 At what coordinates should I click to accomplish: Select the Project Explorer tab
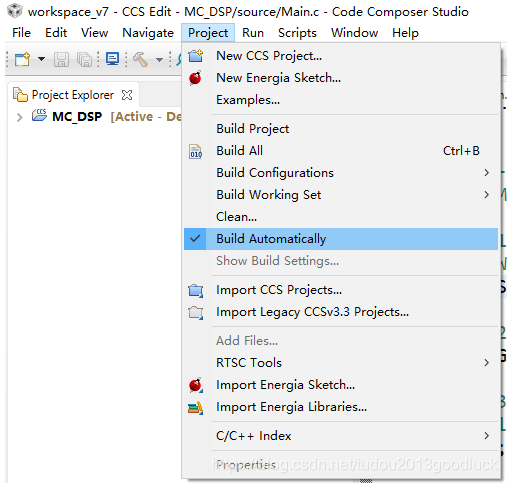pyautogui.click(x=73, y=95)
